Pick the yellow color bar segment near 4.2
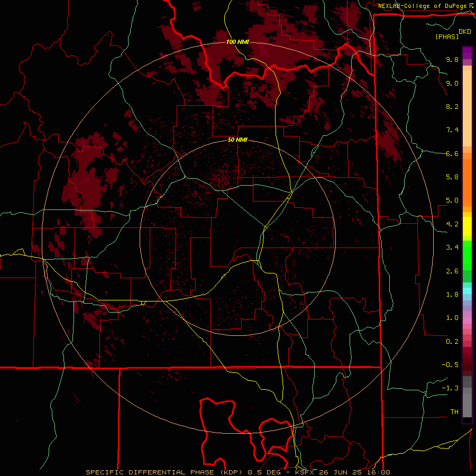Image resolution: width=476 pixels, height=476 pixels. point(467,226)
